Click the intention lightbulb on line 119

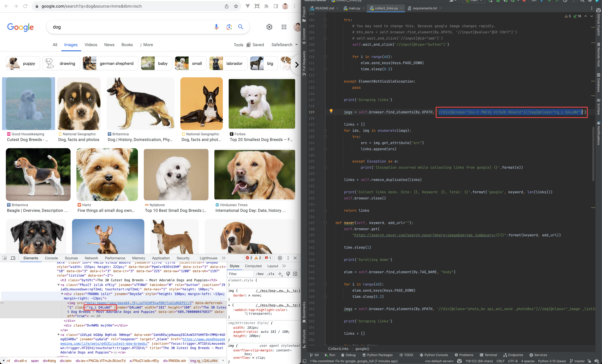coord(331,111)
